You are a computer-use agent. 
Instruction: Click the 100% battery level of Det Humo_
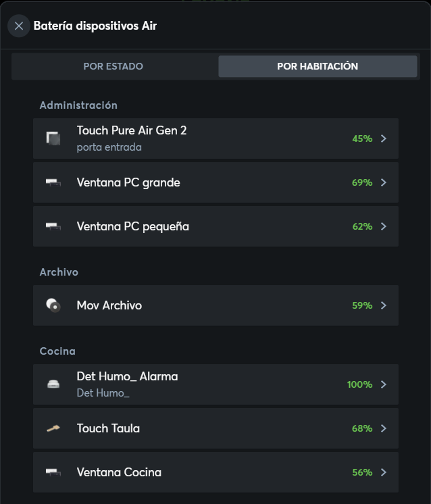pos(359,384)
